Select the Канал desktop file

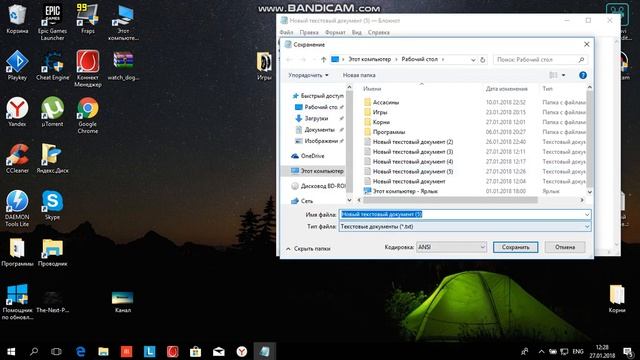click(x=123, y=301)
